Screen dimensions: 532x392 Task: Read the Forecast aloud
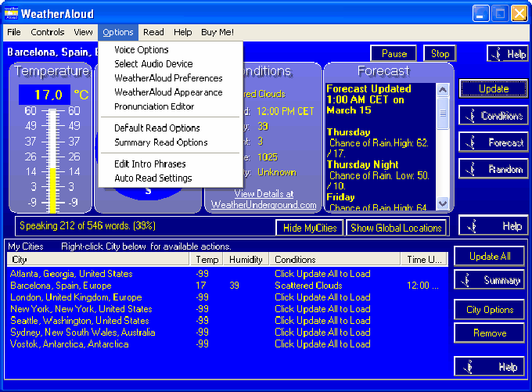[494, 142]
